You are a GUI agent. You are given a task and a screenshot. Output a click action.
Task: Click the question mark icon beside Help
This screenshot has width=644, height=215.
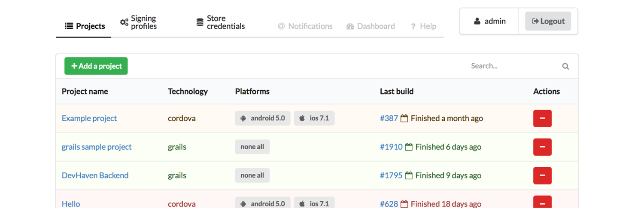413,27
